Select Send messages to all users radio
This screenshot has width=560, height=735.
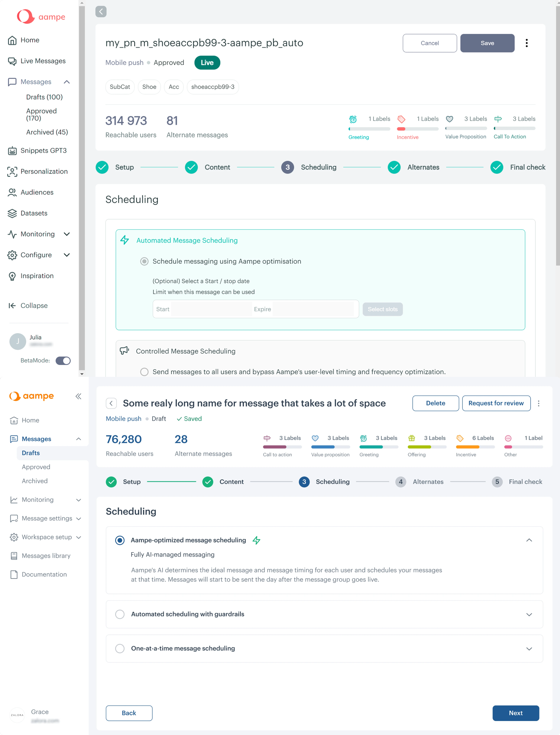click(144, 372)
